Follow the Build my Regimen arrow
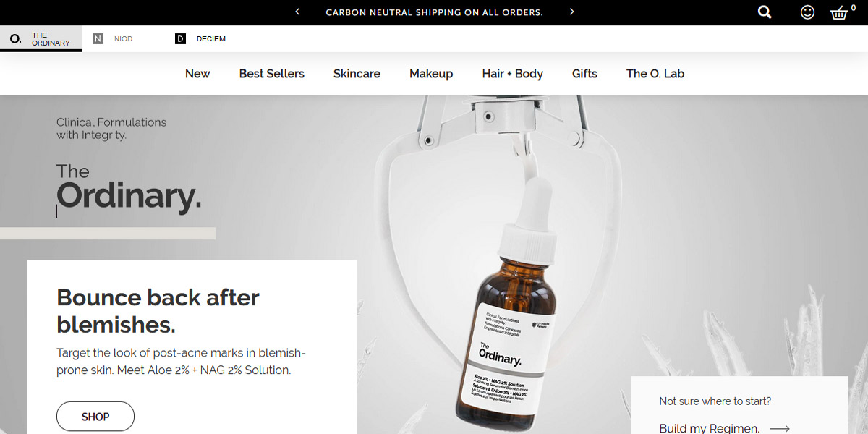868x434 pixels. click(x=779, y=428)
